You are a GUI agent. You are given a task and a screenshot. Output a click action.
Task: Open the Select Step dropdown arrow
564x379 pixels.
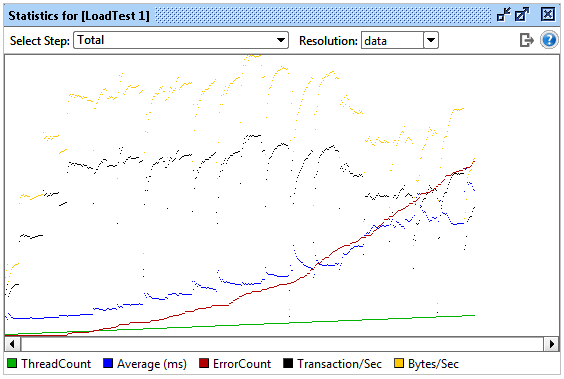click(x=281, y=40)
